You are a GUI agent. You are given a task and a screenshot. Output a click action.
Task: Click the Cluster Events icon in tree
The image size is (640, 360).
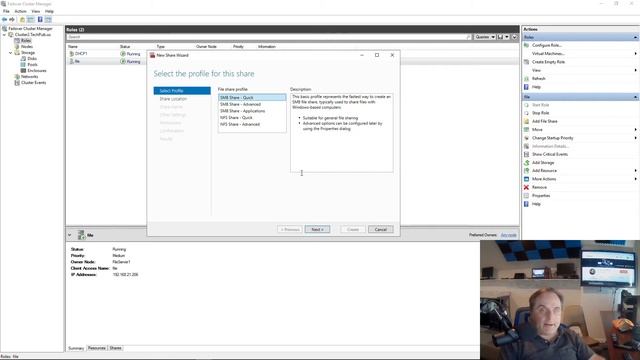pos(17,82)
